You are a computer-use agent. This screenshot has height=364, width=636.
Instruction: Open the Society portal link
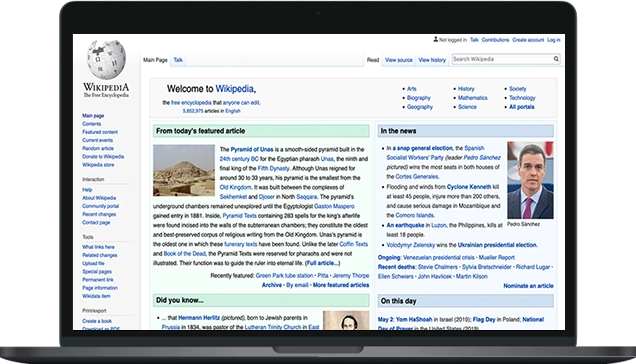point(518,88)
